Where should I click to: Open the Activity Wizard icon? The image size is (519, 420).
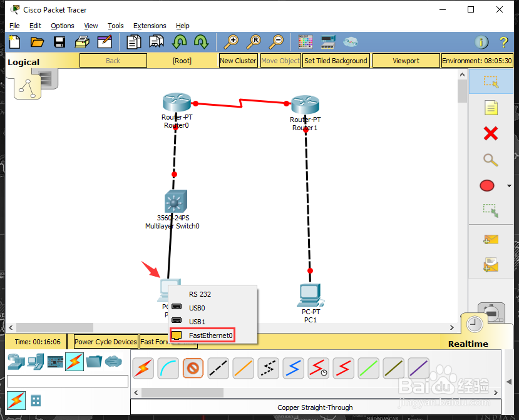pyautogui.click(x=105, y=42)
